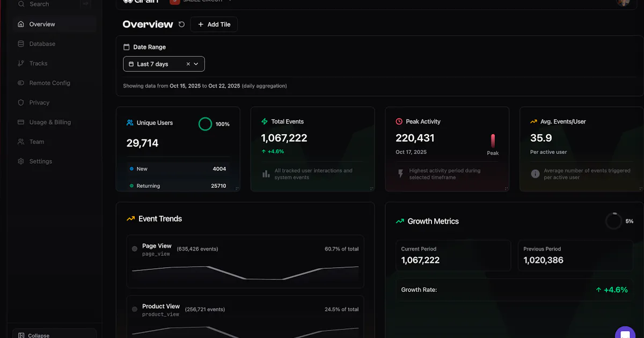
Task: Open the Last 7 days dropdown
Action: 164,64
